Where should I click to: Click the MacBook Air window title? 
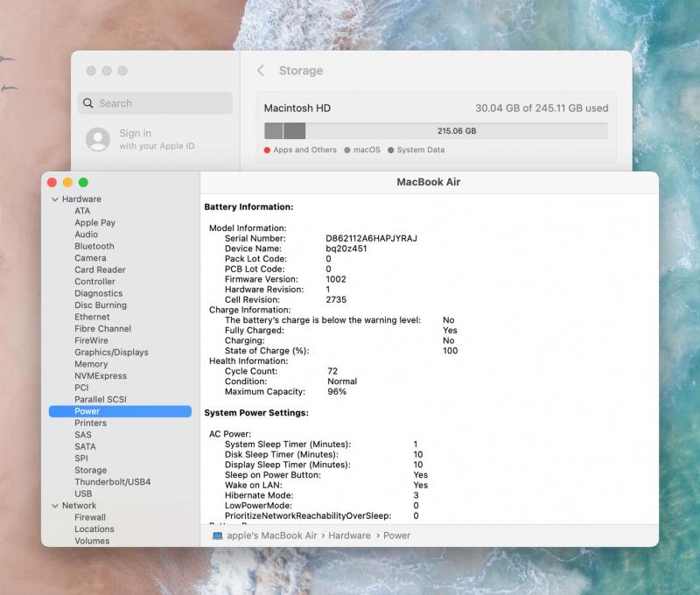coord(429,182)
